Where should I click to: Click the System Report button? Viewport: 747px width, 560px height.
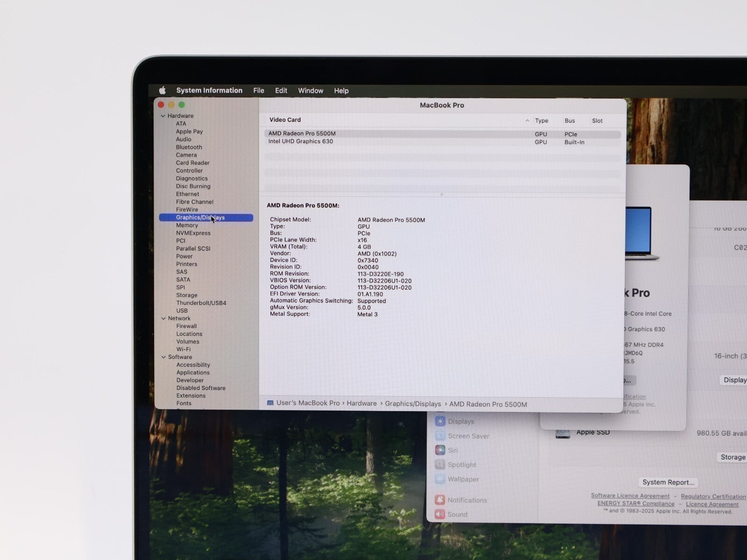668,483
